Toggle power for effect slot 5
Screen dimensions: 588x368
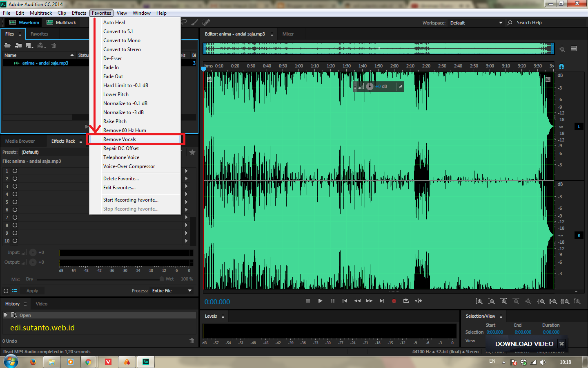click(x=15, y=202)
